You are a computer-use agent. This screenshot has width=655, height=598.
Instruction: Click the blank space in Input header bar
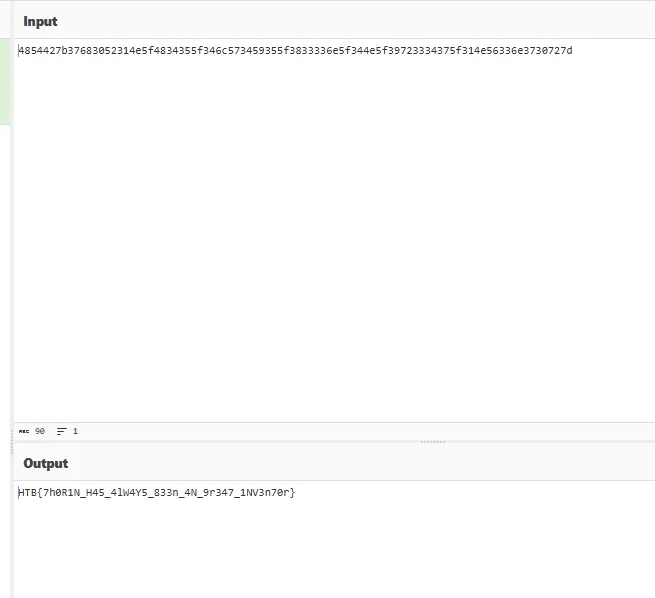(350, 21)
